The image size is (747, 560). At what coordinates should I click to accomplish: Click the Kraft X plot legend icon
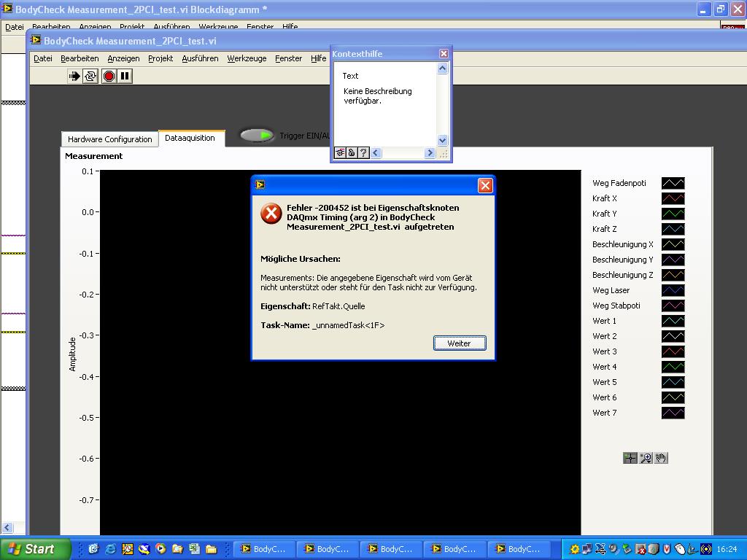pos(673,198)
